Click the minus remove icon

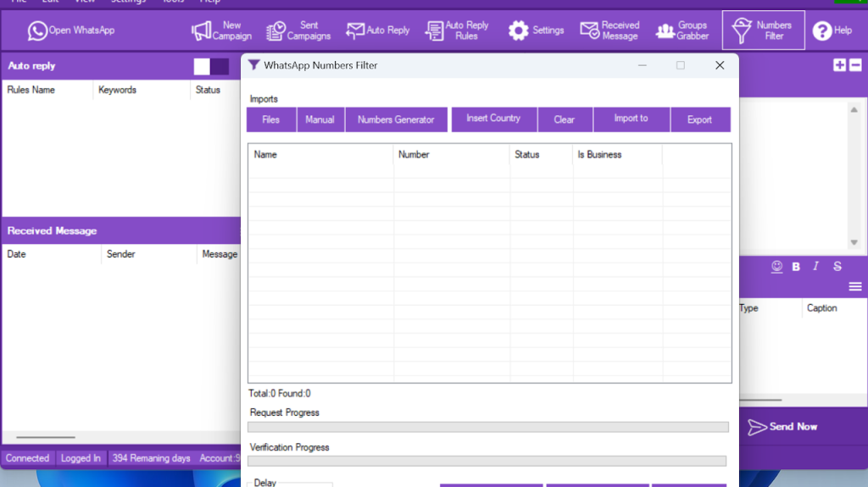pyautogui.click(x=855, y=65)
